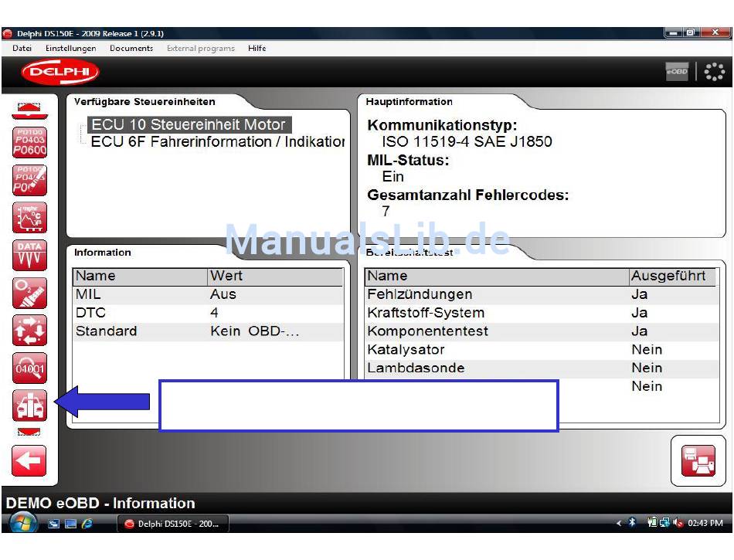
Task: Select the Fehlzündungen row
Action: point(542,295)
